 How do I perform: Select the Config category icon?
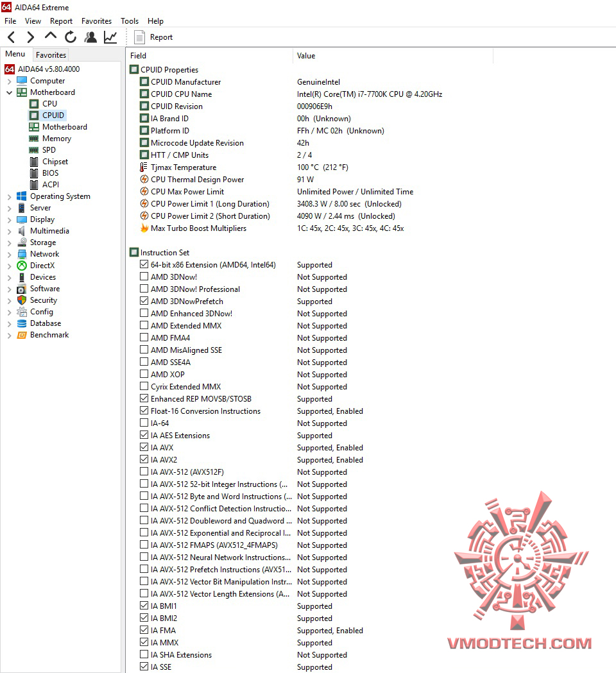(22, 312)
